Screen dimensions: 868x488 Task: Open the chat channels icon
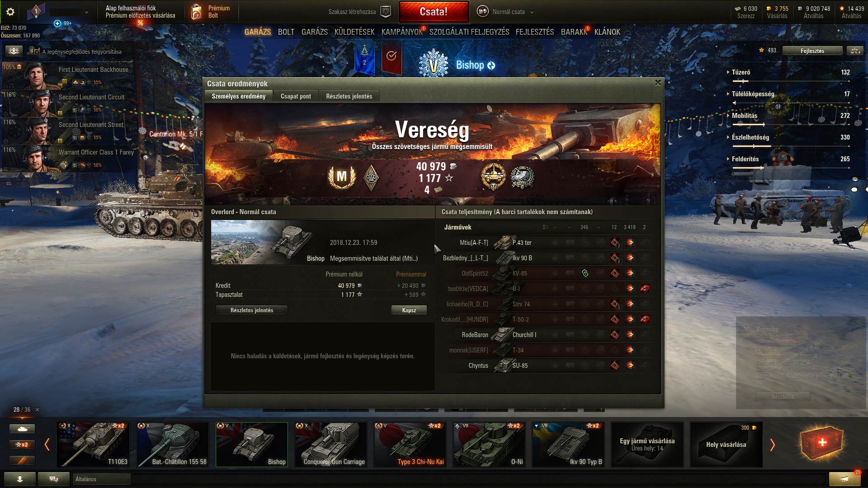(54, 479)
